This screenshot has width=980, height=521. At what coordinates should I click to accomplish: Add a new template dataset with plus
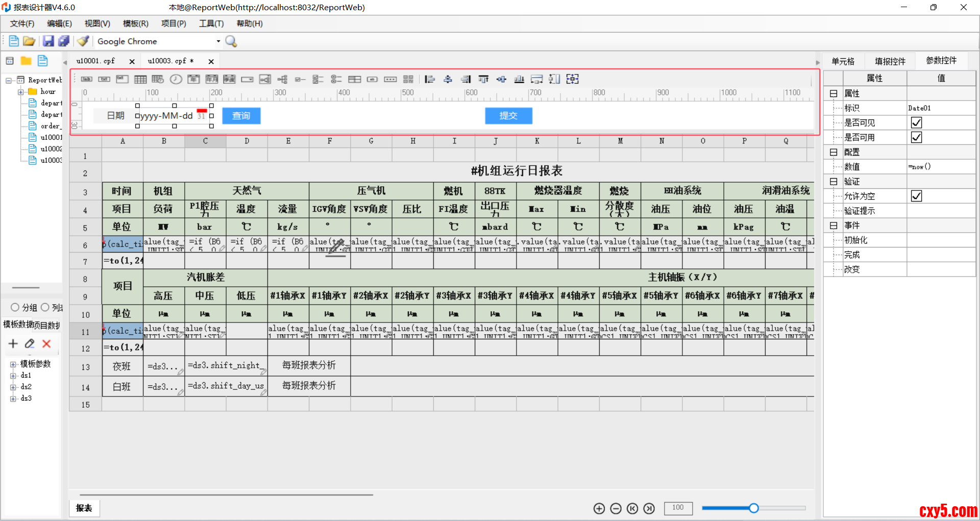(x=13, y=344)
